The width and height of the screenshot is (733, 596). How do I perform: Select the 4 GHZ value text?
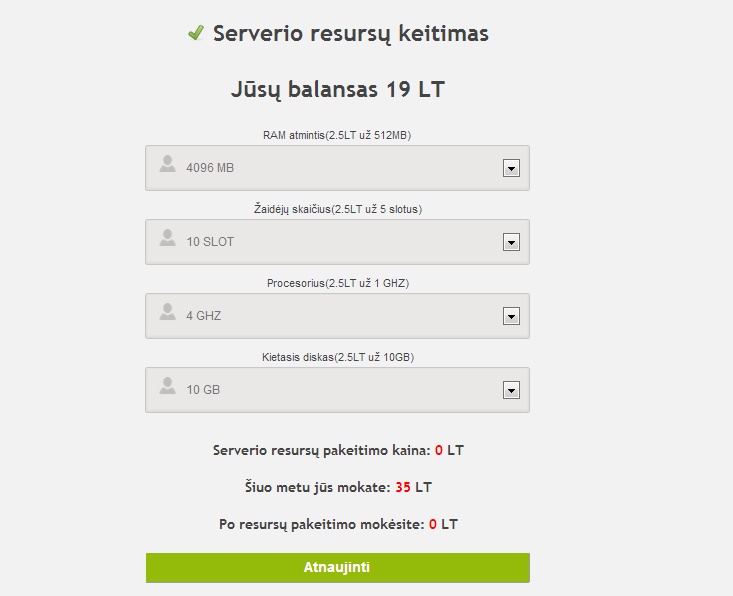point(204,316)
